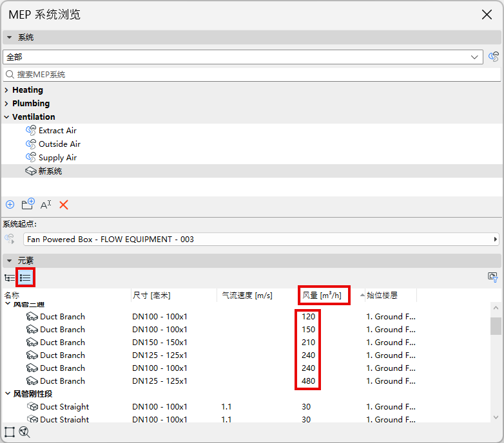Screen dimensions: 504x443
Task: Click the airflow value 210
Action: point(308,343)
